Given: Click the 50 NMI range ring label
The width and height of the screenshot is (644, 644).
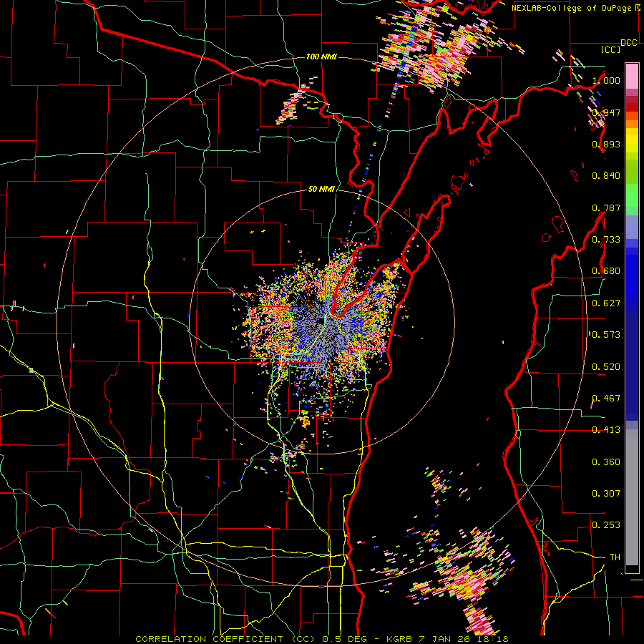Looking at the screenshot, I should point(321,190).
